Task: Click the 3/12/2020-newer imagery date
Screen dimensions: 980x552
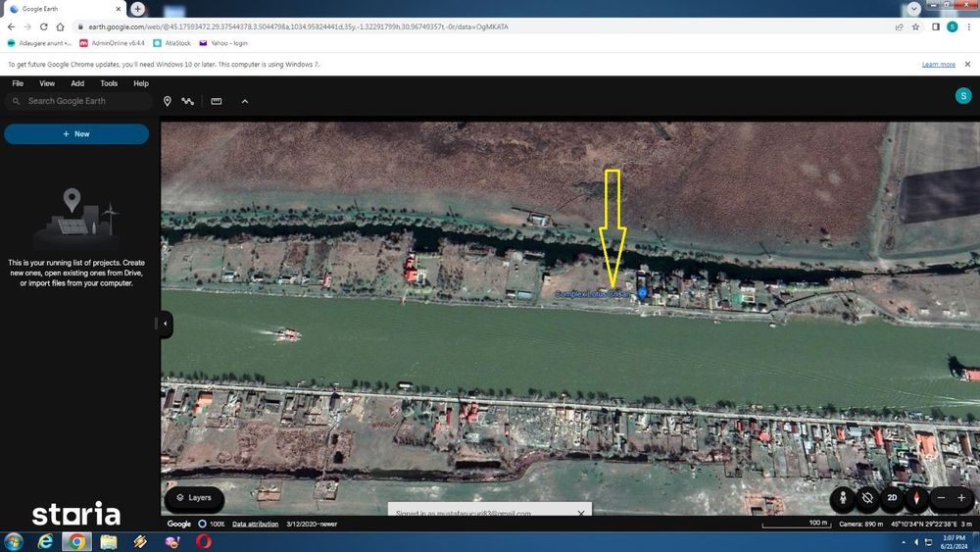Action: tap(312, 524)
